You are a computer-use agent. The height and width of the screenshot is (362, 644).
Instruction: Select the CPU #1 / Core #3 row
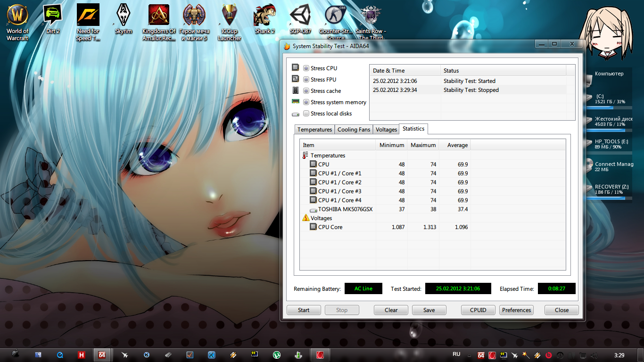tap(432, 191)
